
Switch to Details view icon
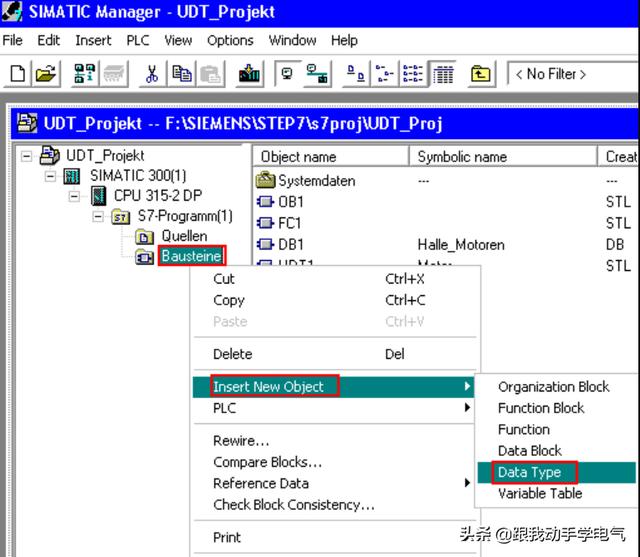pos(442,74)
